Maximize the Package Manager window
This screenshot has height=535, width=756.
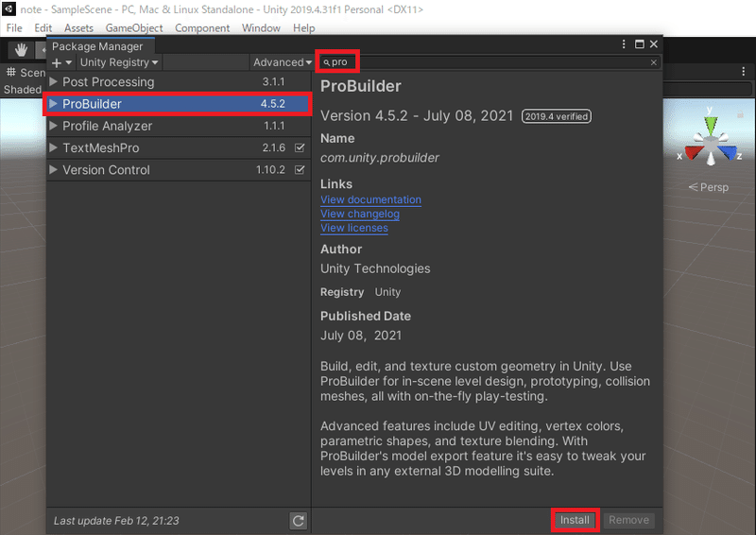click(640, 43)
